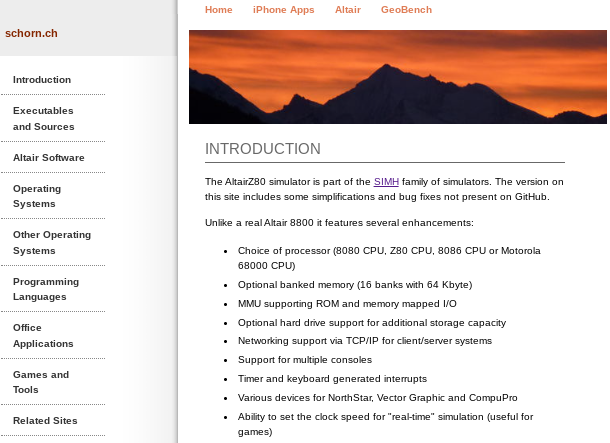Click the sunset mountain banner image

[398, 77]
